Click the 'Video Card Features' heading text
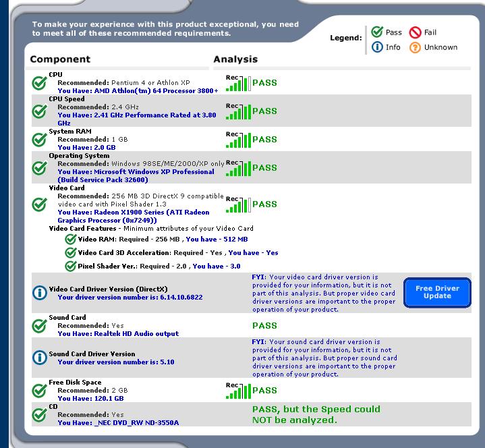The height and width of the screenshot is (448, 485). (82, 228)
